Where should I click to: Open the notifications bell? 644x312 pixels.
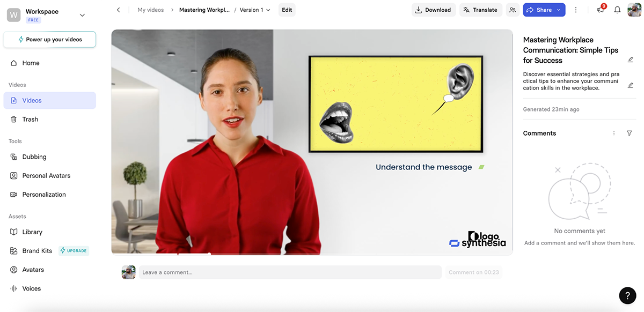(x=617, y=10)
